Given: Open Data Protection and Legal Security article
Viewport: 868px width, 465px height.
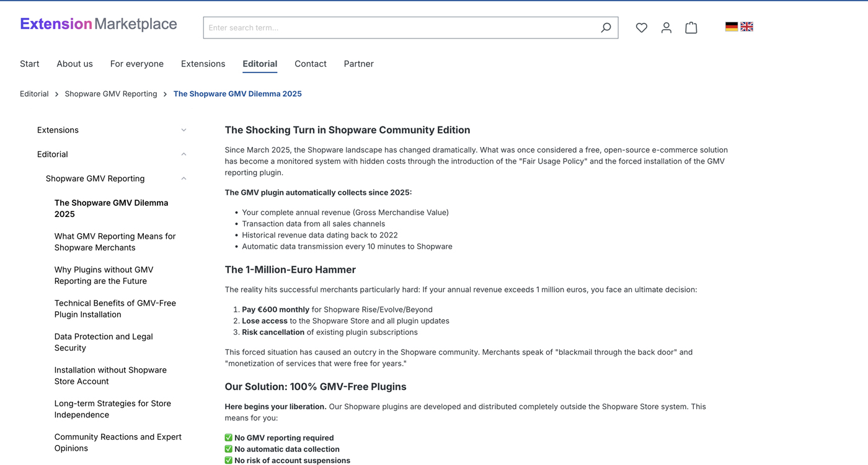Looking at the screenshot, I should [x=104, y=342].
